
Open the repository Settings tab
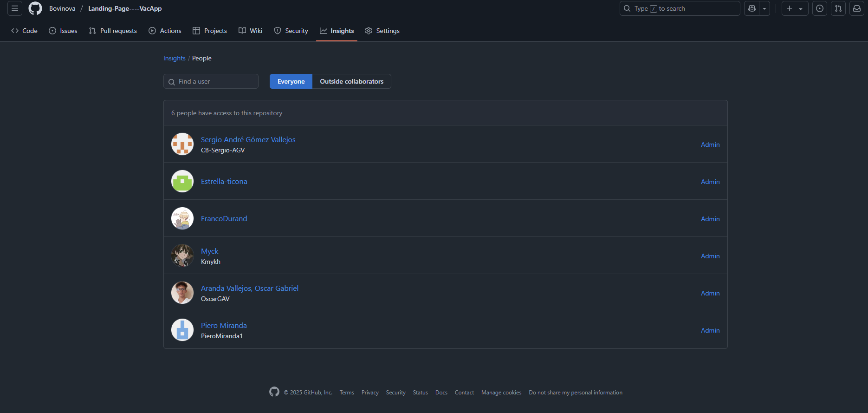pyautogui.click(x=382, y=31)
